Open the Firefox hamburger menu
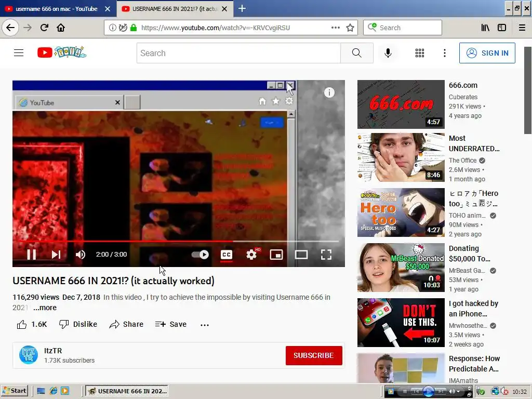Image resolution: width=532 pixels, height=399 pixels. (522, 28)
